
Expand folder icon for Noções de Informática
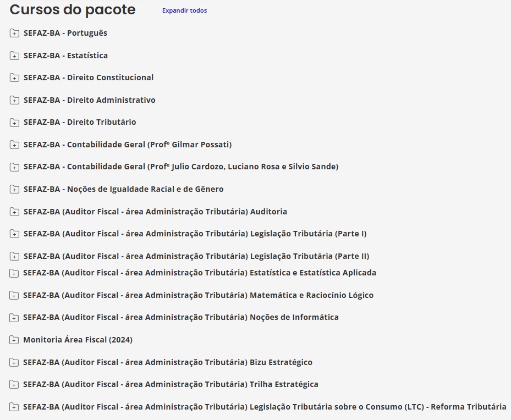[x=14, y=318]
